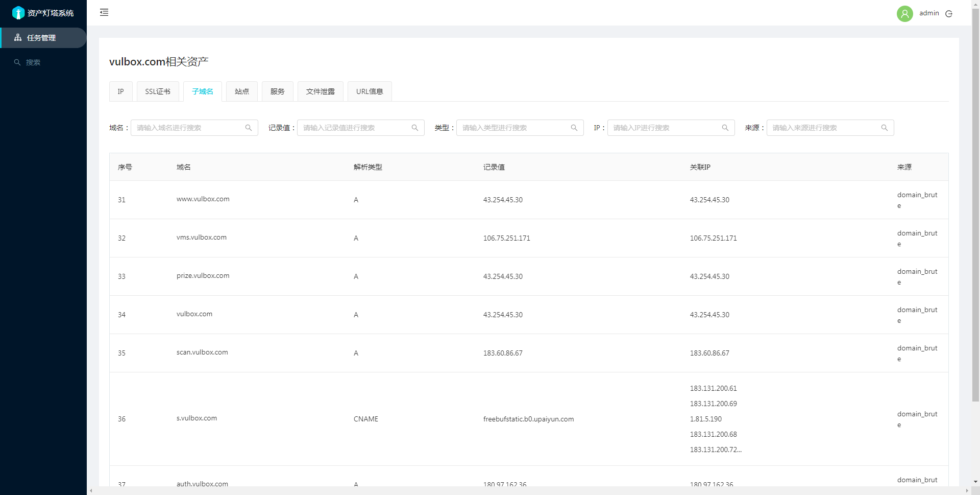Click related IP 183.131.200.69
Screen dimensions: 980x495
(x=714, y=404)
